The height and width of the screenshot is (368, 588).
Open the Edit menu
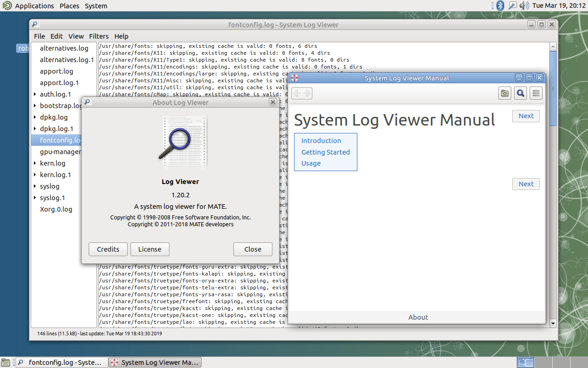coord(57,36)
